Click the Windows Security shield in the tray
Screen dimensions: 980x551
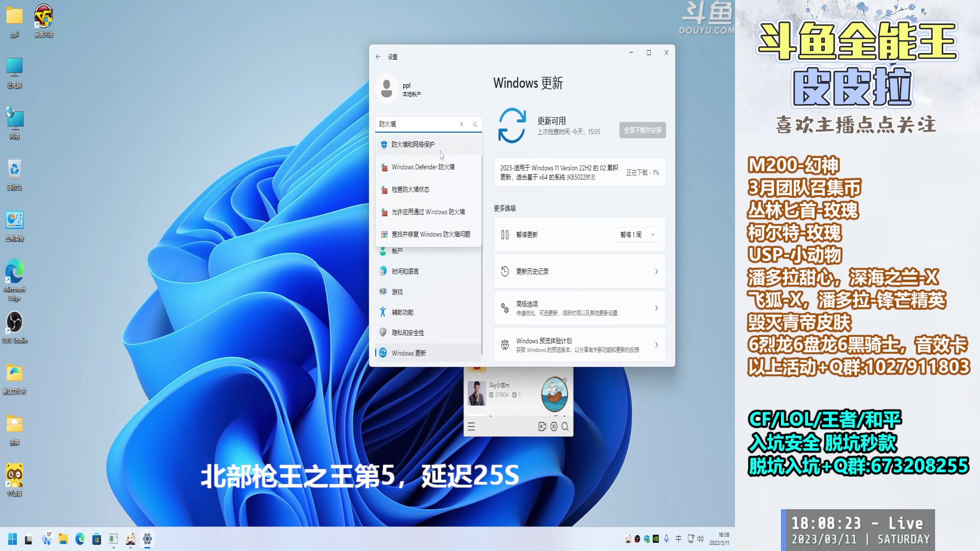(647, 538)
